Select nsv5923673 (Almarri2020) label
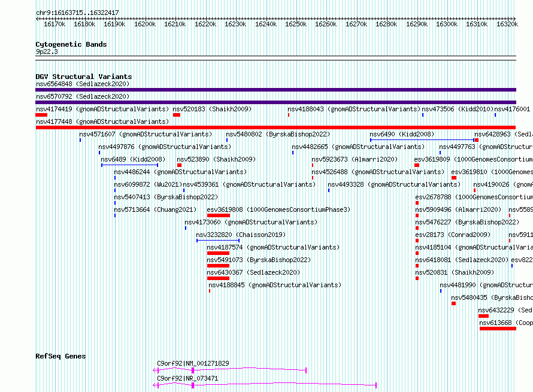The height and width of the screenshot is (392, 533). 355,159
